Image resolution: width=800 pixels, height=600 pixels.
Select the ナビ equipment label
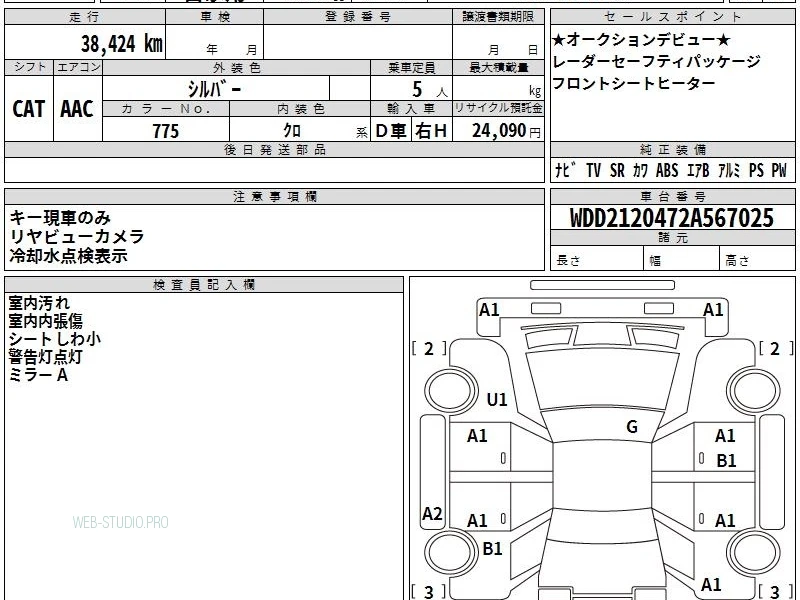(x=565, y=170)
